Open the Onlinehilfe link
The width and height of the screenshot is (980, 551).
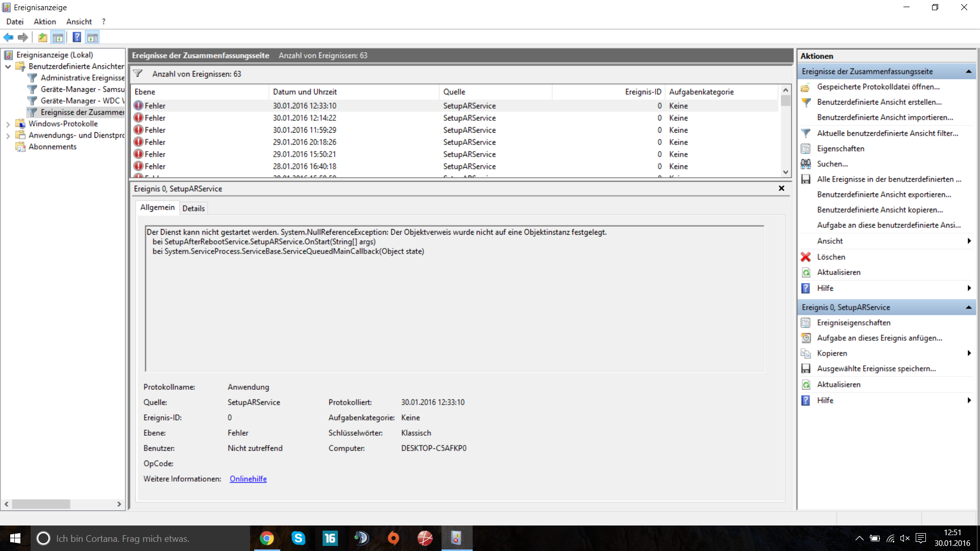tap(248, 479)
